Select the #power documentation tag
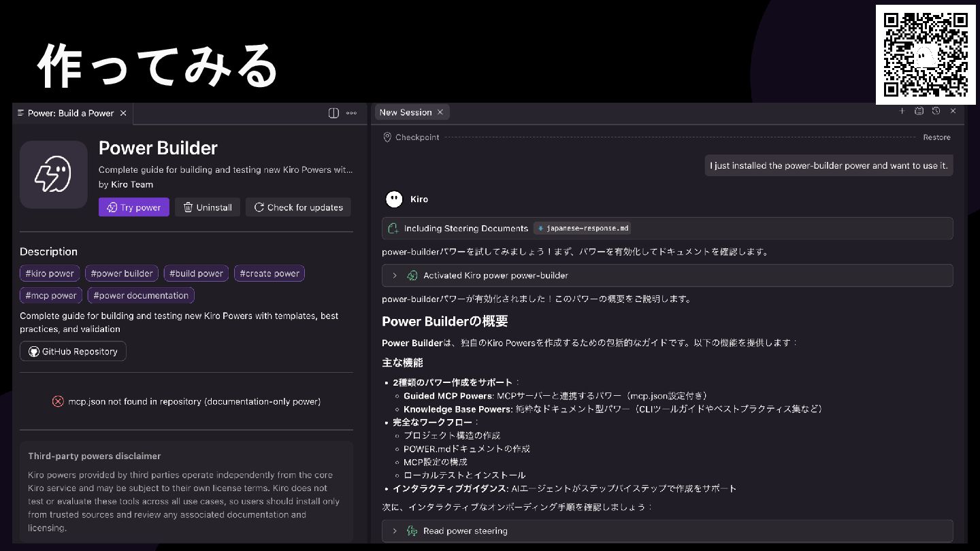The height and width of the screenshot is (551, 980). [141, 295]
